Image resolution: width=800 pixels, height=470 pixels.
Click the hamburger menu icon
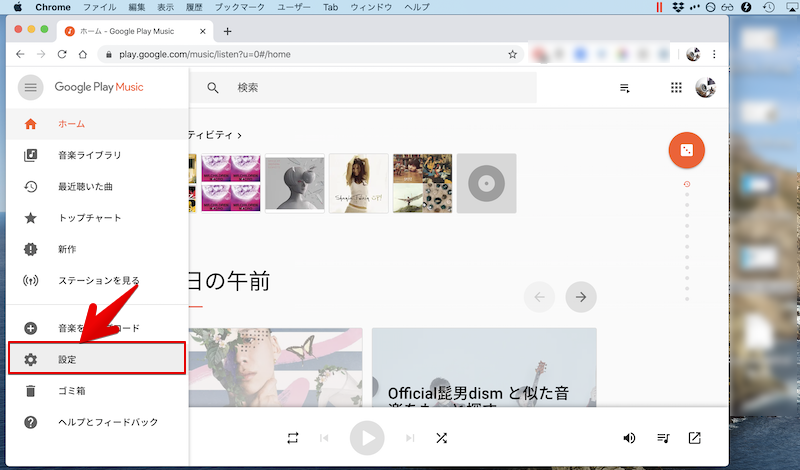[30, 88]
